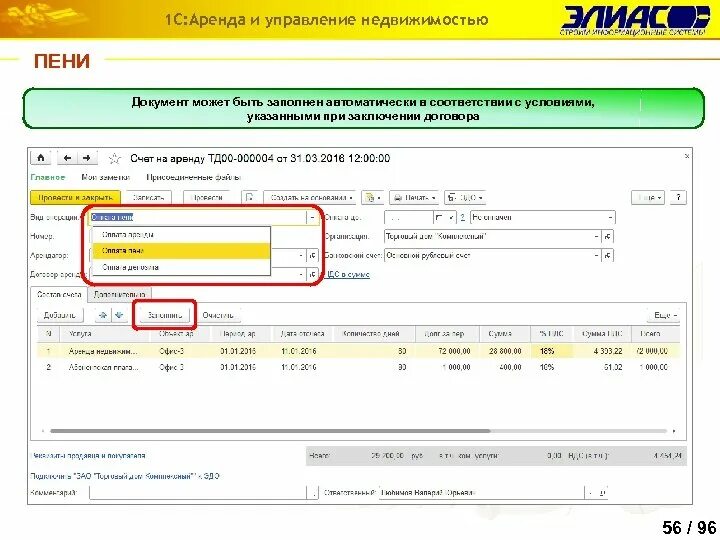Click the 72 000,00 debt cell in row 1
Screen dimensions: 720x540
pyautogui.click(x=447, y=351)
